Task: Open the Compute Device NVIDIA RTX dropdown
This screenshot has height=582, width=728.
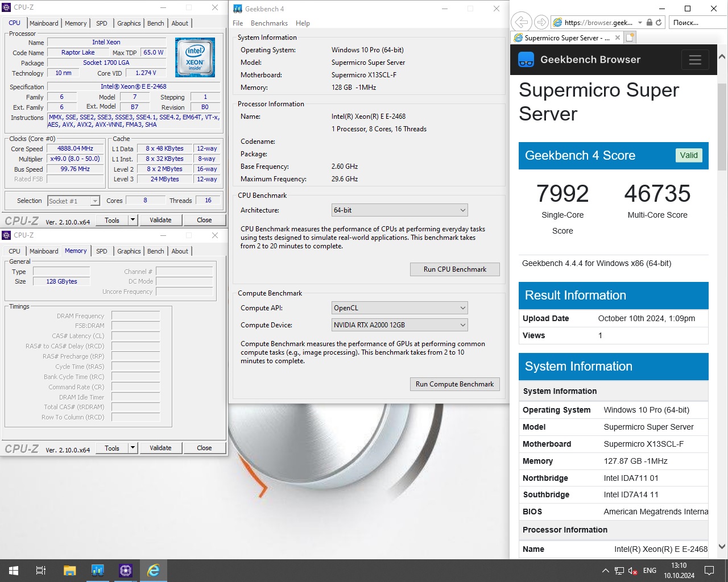Action: 400,325
